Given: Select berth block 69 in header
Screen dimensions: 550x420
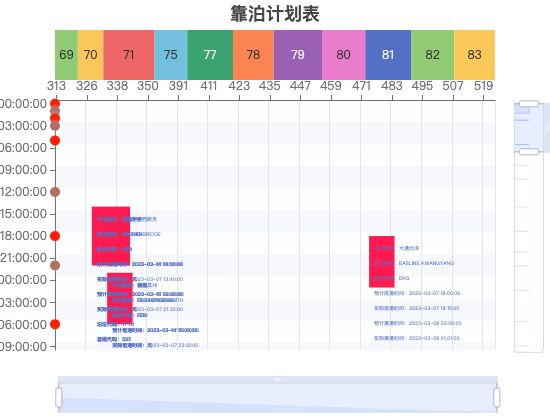Looking at the screenshot, I should pos(66,55).
